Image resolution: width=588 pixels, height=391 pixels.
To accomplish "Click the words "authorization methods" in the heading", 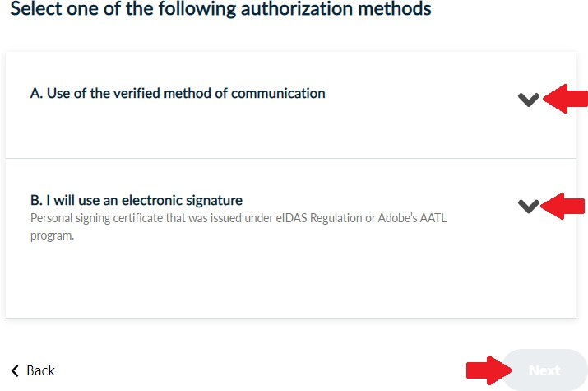I will [337, 10].
